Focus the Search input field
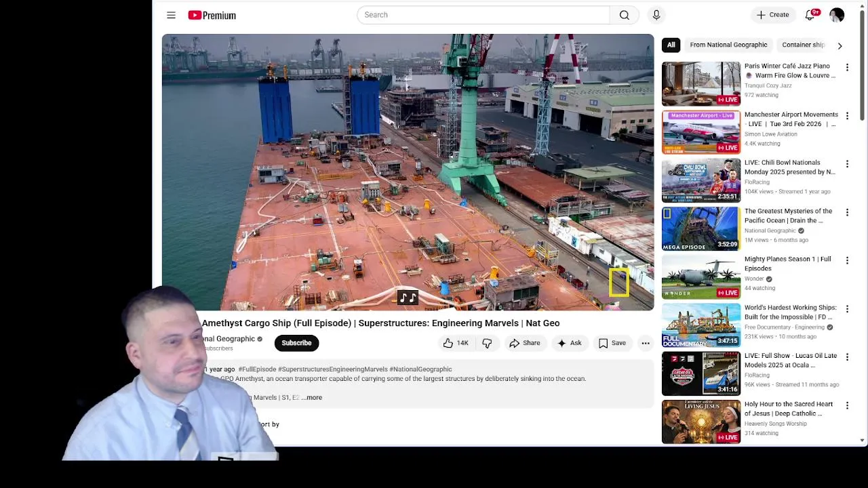 483,15
